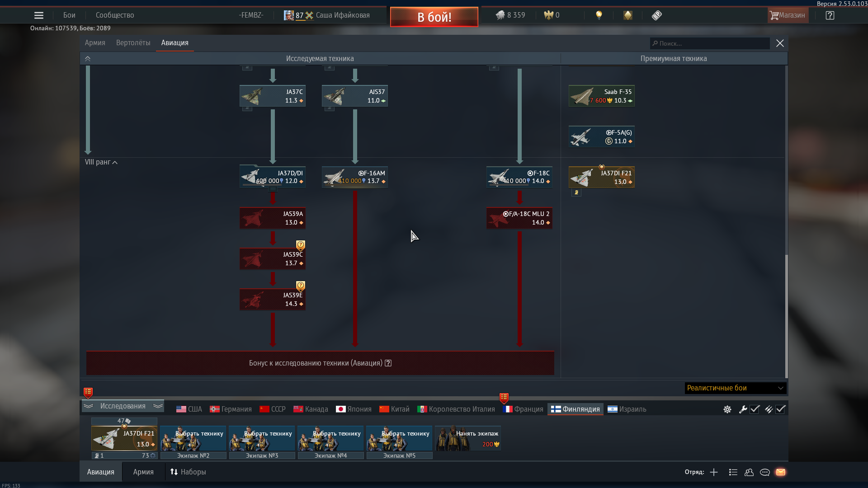Click the tech tree vertical scrollbar

[x=786, y=316]
